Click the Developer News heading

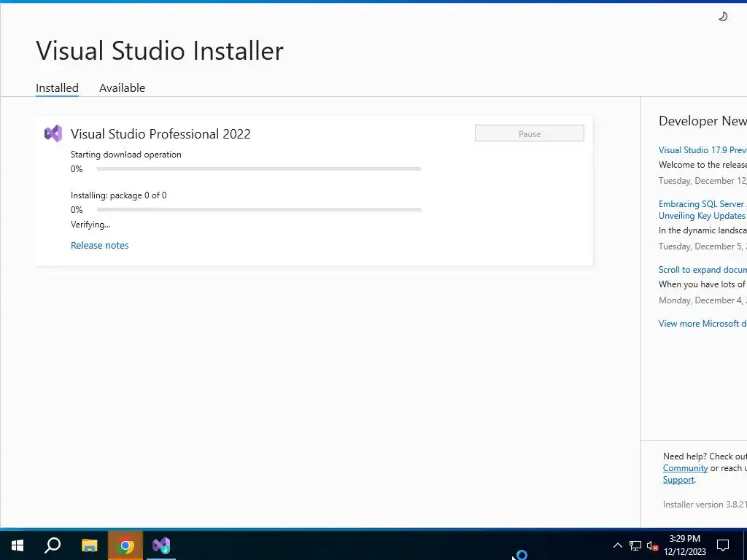(703, 121)
